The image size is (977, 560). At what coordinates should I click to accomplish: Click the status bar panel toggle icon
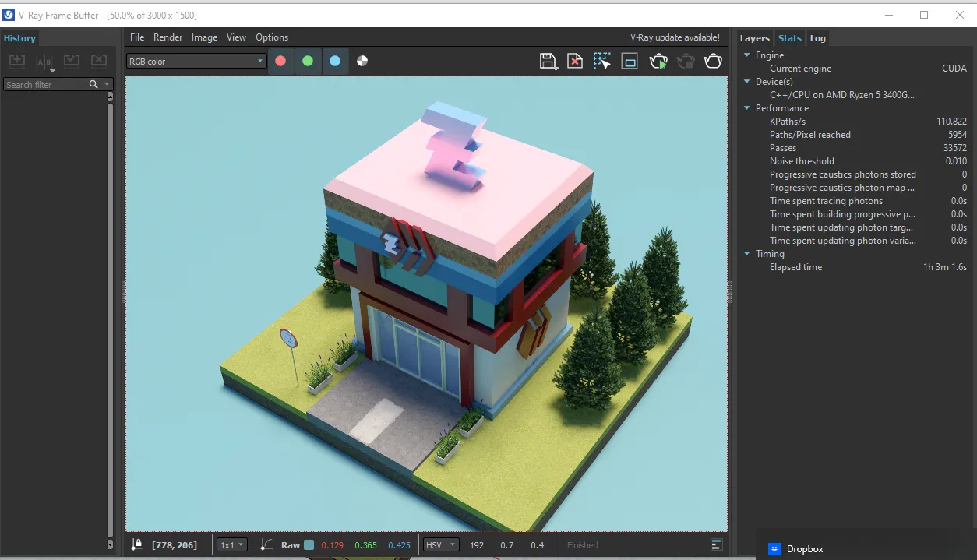717,544
